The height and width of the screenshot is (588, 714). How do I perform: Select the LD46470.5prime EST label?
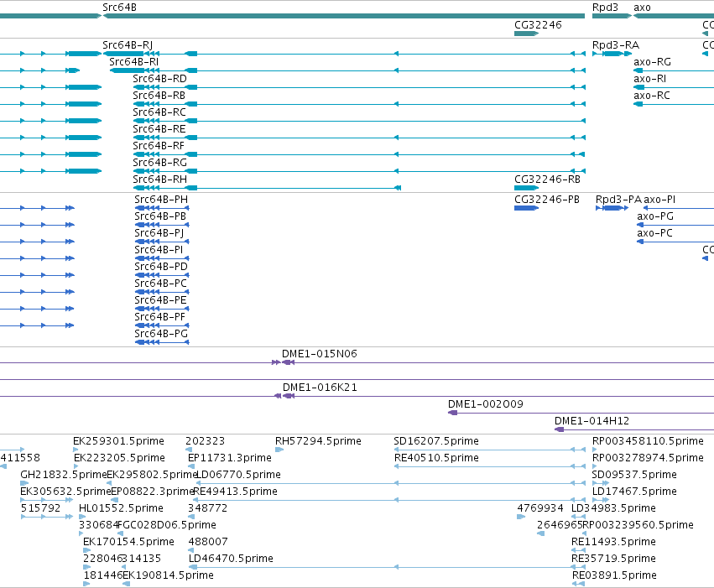click(x=231, y=559)
